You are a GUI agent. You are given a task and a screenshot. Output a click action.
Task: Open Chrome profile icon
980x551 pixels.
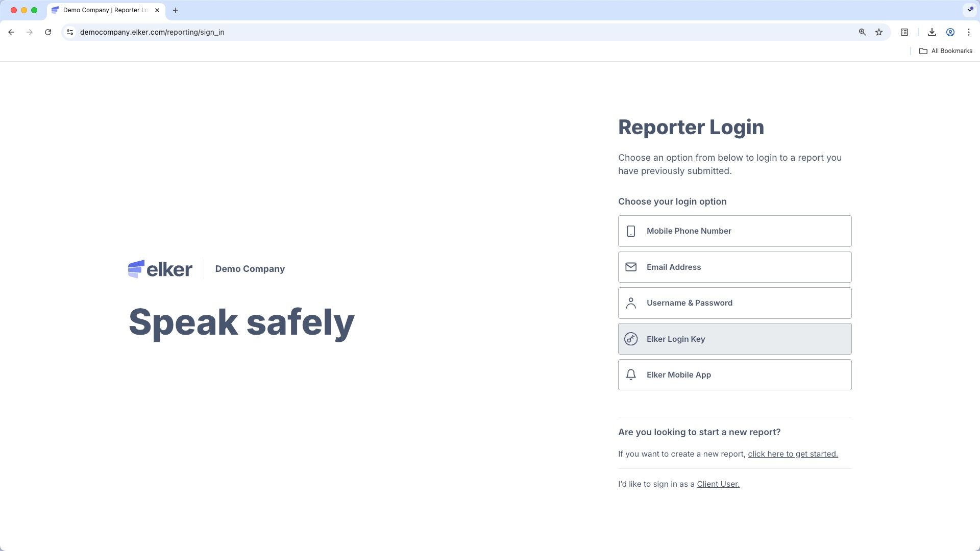950,32
